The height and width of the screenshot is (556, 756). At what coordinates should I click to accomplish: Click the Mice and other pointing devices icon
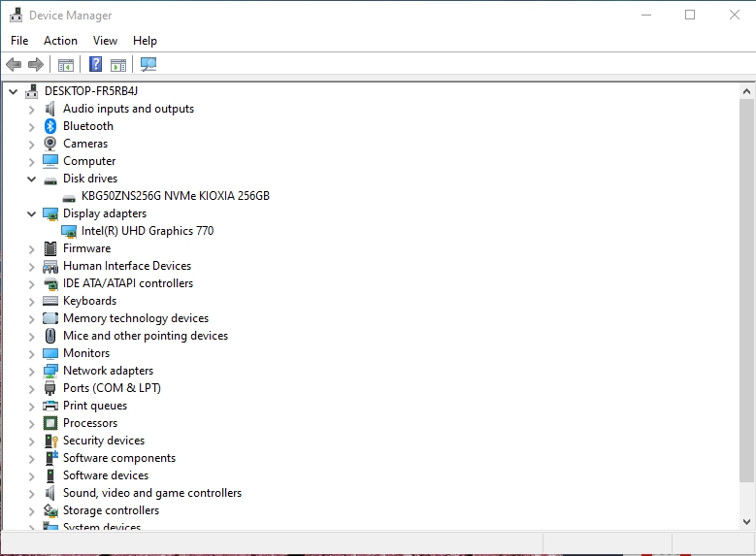50,336
